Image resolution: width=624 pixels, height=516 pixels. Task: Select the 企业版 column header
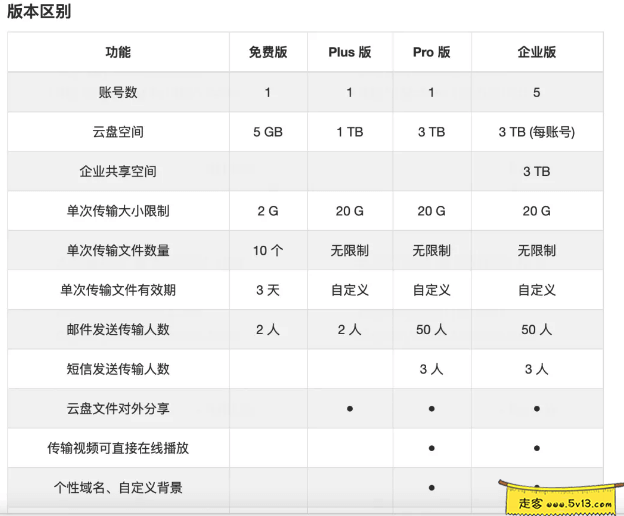point(536,52)
